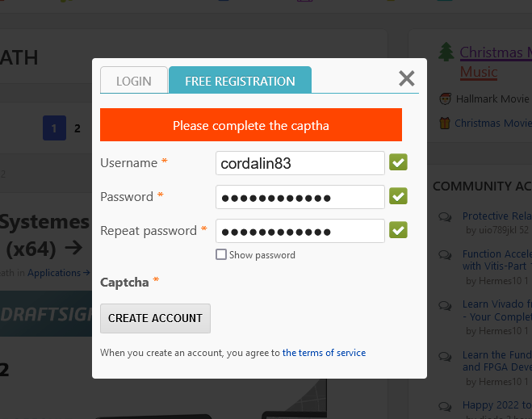Select the FREE REGISTRATION tab
This screenshot has width=532, height=419.
tap(240, 81)
